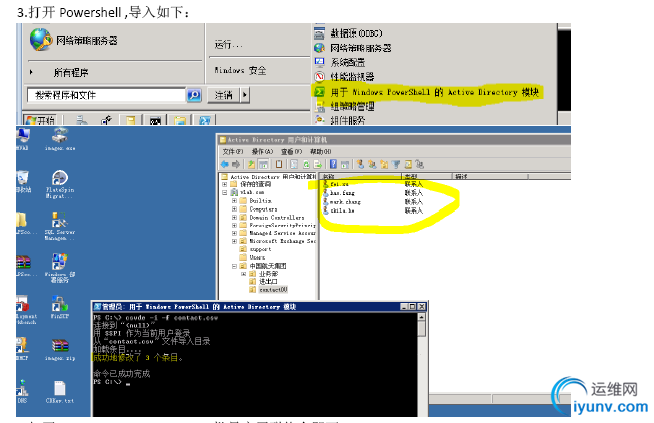Open the images.exe desktop icon
654x423 pixels.
coord(60,139)
